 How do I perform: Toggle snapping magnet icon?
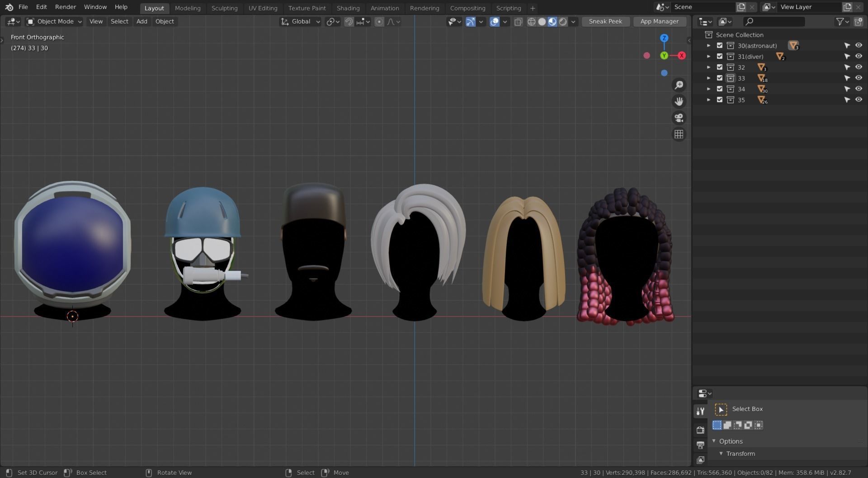point(349,22)
